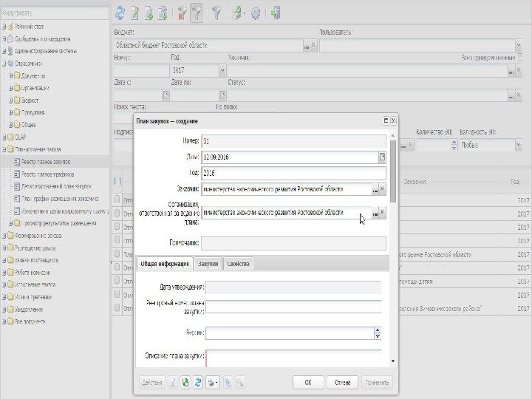
Task: Tick the select-all header checkbox in table
Action: (x=117, y=181)
